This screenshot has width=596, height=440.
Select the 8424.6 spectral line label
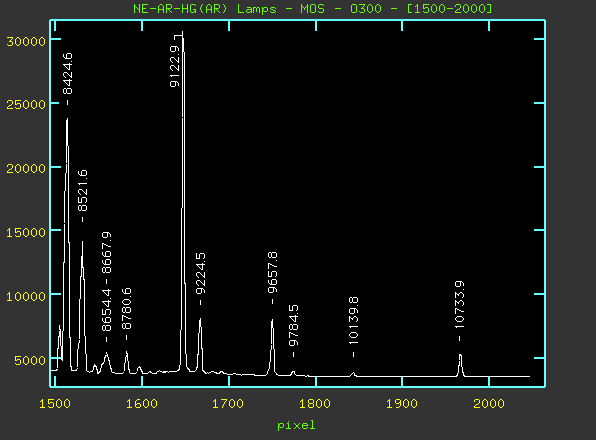point(68,74)
